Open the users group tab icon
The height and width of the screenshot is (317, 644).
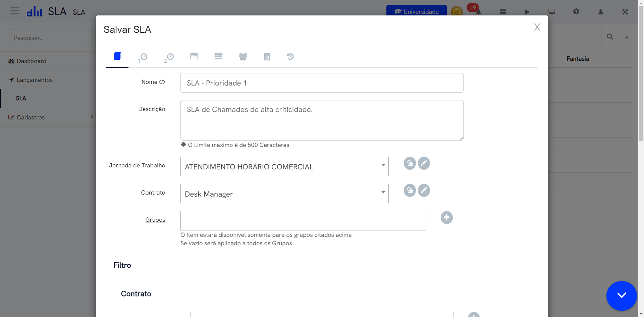[x=243, y=56]
